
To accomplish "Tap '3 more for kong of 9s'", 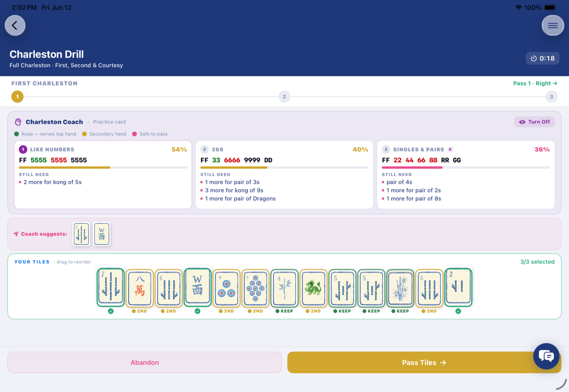I will [234, 190].
